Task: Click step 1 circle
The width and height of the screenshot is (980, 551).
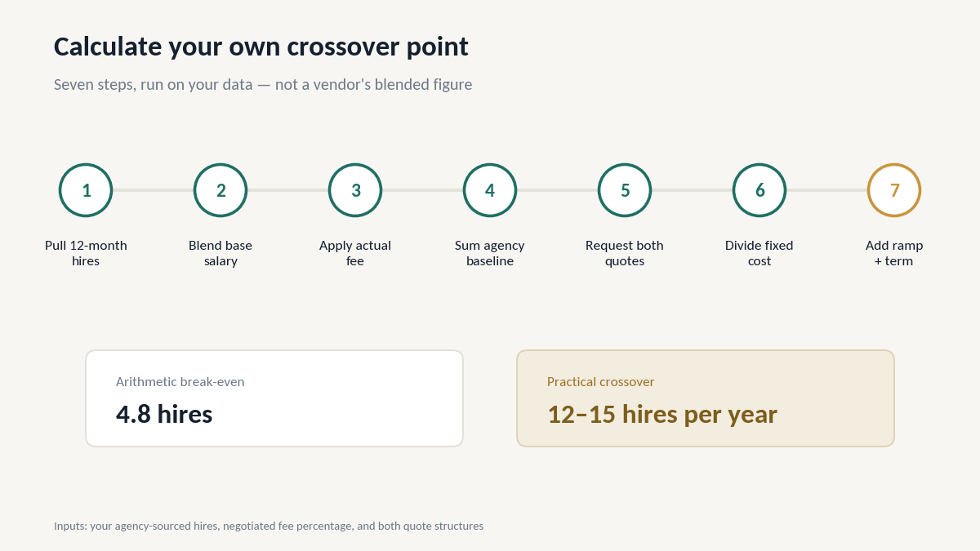Action: click(x=86, y=190)
